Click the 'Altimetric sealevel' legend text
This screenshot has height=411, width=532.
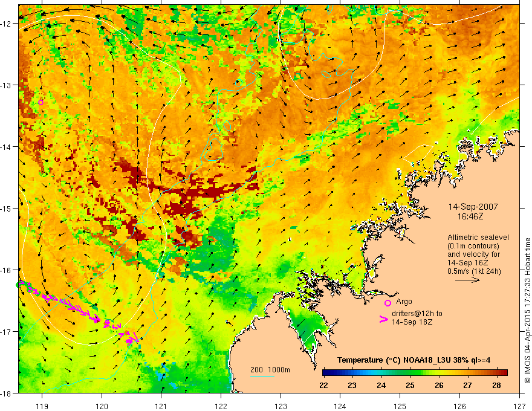coord(478,238)
